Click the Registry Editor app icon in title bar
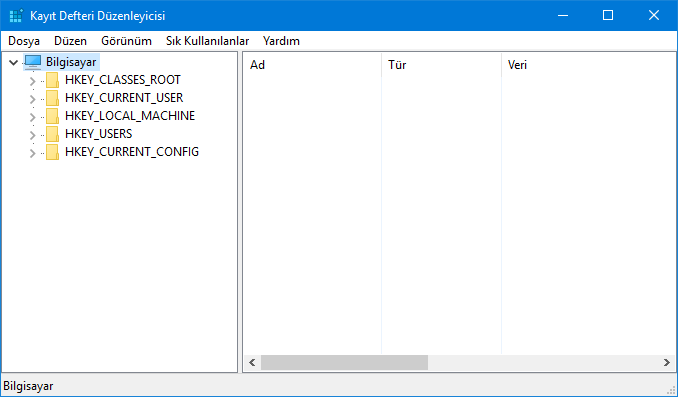 tap(16, 16)
